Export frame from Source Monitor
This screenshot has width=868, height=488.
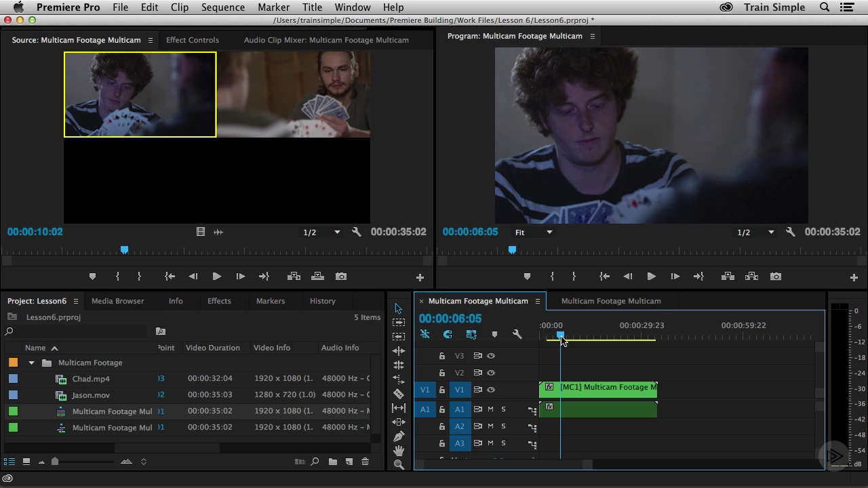[341, 277]
